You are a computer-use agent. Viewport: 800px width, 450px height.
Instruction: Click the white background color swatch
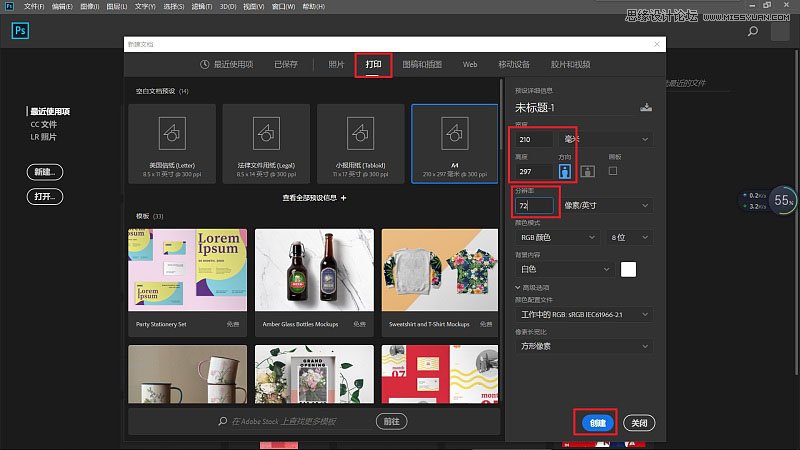pyautogui.click(x=628, y=269)
